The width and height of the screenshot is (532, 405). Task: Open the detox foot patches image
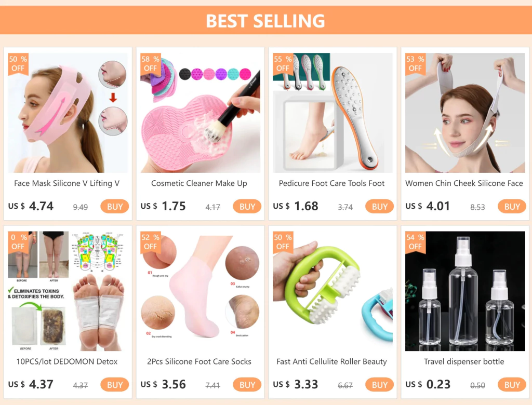tap(68, 291)
